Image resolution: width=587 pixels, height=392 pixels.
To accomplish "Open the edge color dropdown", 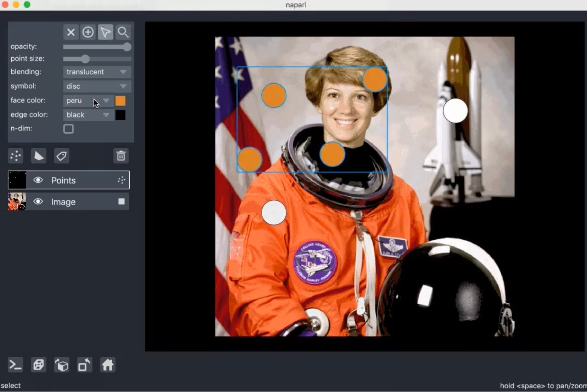I will point(88,115).
